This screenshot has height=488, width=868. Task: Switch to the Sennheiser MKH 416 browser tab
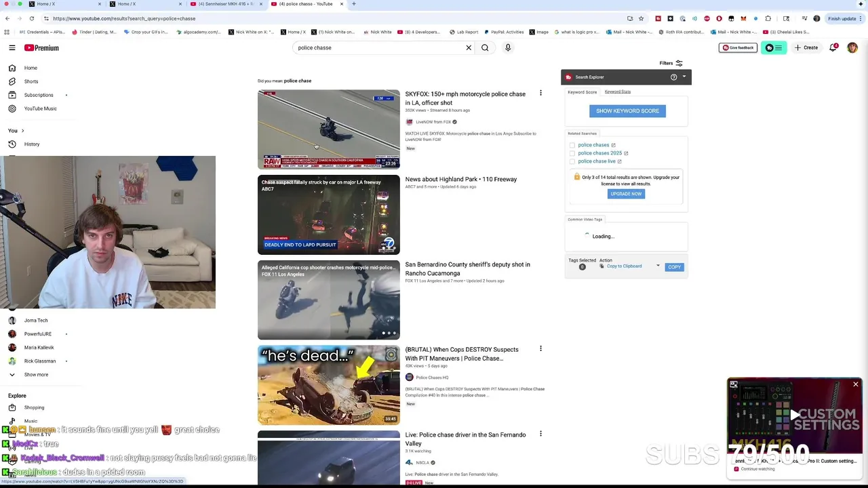click(226, 4)
